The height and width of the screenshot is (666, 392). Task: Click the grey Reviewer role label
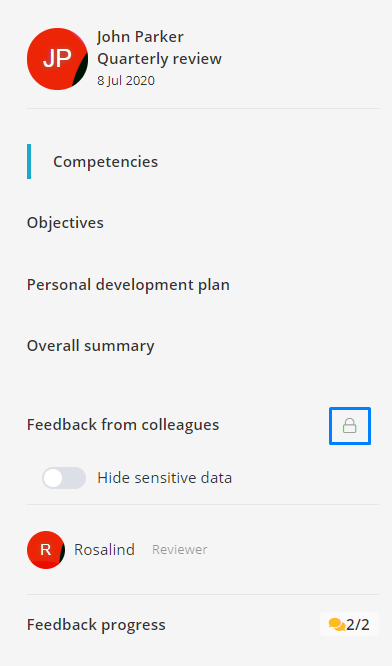180,550
